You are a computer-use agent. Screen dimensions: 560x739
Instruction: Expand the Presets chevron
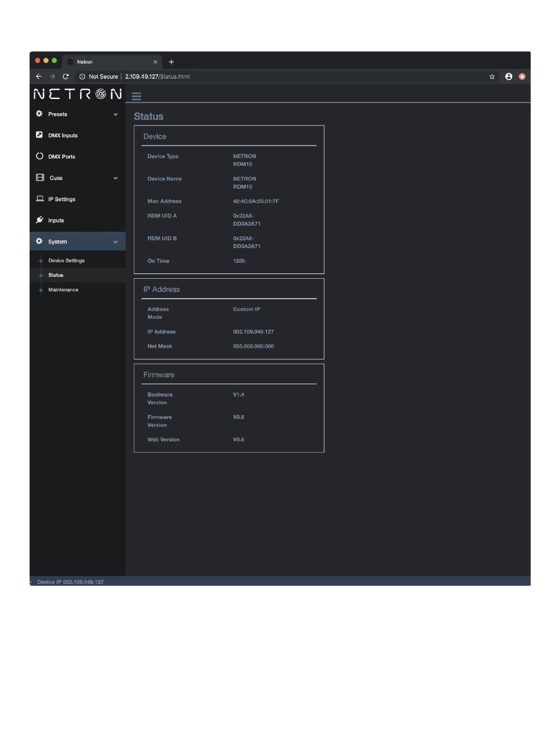[x=116, y=114]
